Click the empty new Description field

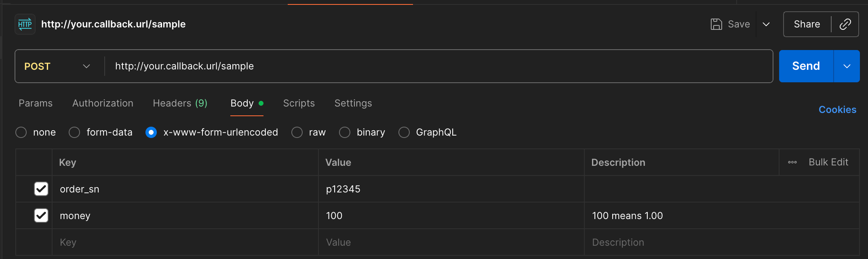[x=722, y=242]
